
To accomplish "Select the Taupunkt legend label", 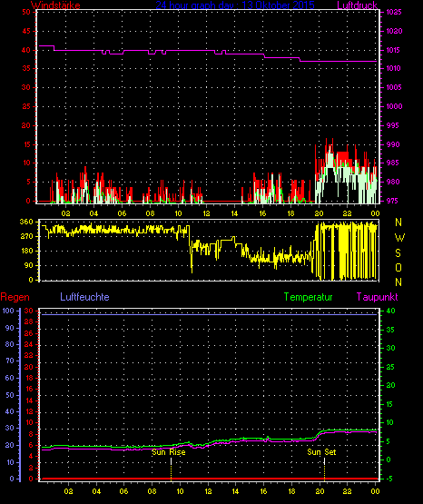I will click(377, 297).
